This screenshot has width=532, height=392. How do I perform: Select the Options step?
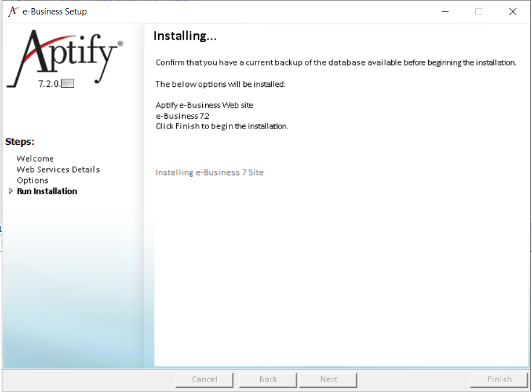pyautogui.click(x=32, y=181)
